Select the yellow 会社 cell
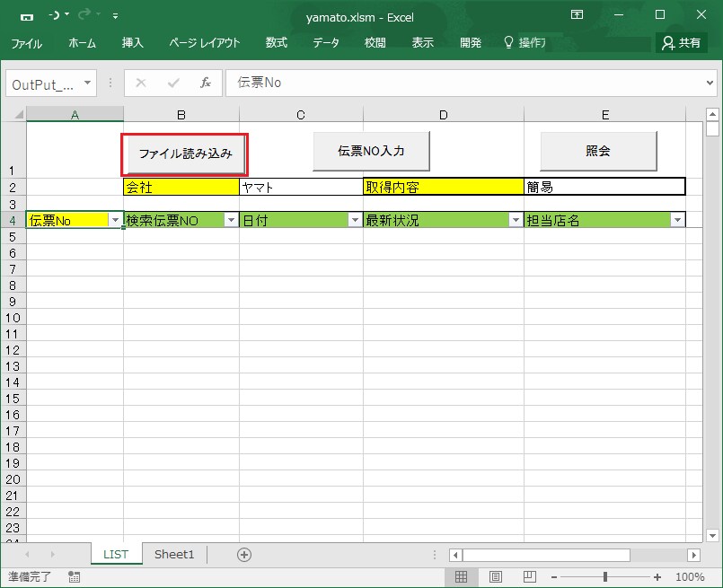The image size is (723, 588). pos(181,187)
